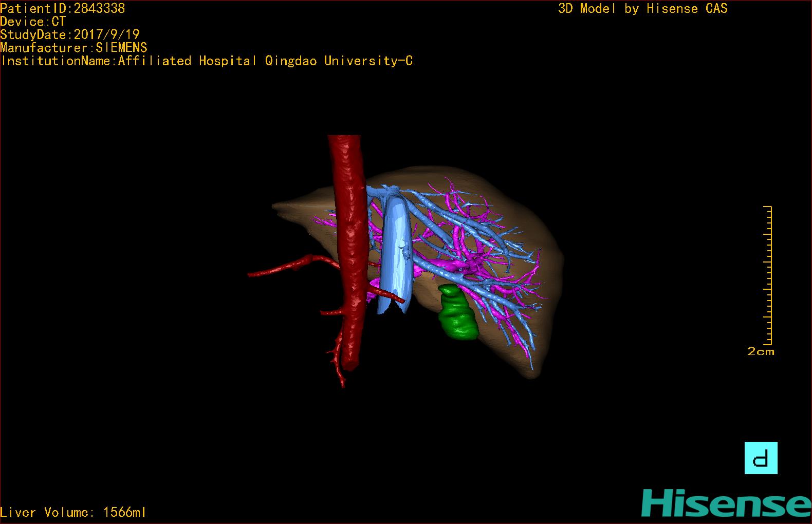Select the 'Liver Volume: 1566ml' readout
The height and width of the screenshot is (524, 812).
pyautogui.click(x=73, y=512)
